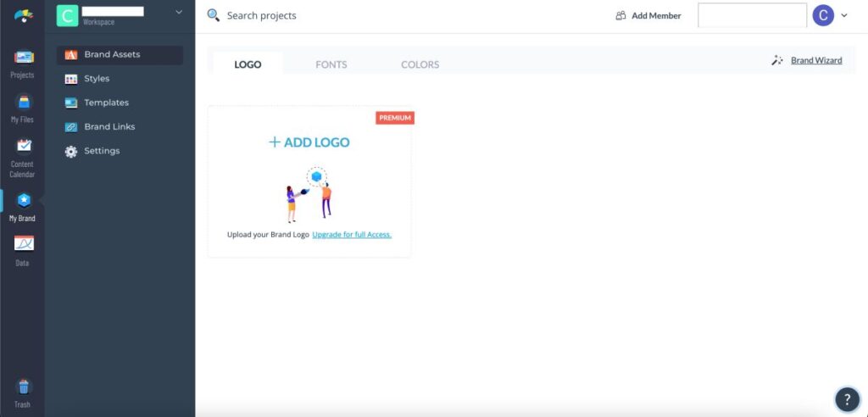The height and width of the screenshot is (417, 868).
Task: Click the empty box next to Add Member
Action: pyautogui.click(x=752, y=15)
